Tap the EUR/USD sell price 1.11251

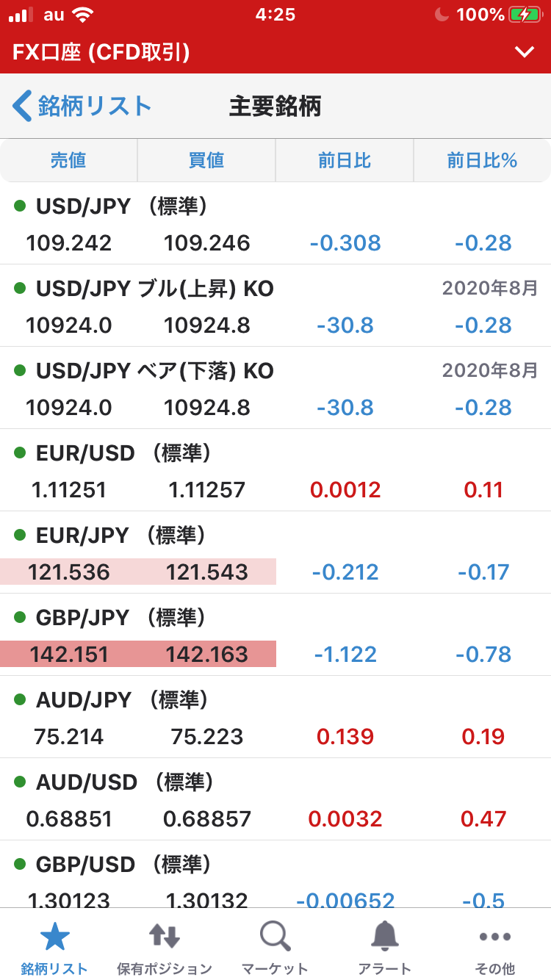pyautogui.click(x=69, y=489)
